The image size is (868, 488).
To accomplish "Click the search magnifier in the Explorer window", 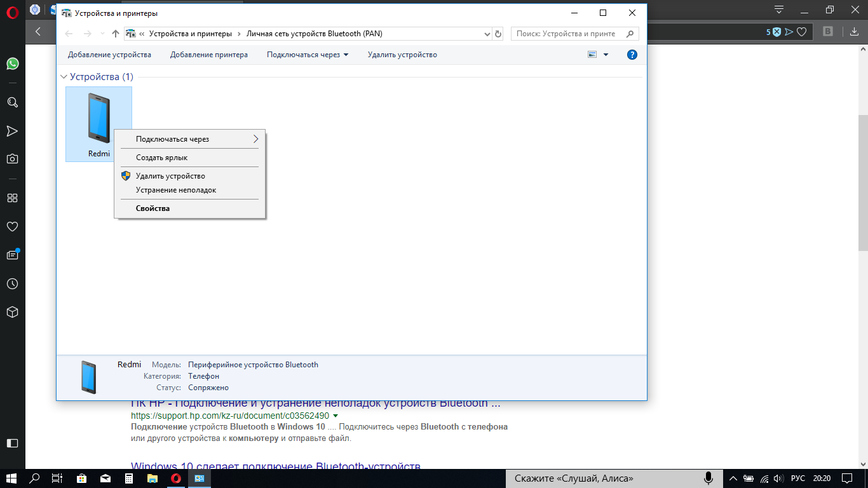I will (x=630, y=34).
